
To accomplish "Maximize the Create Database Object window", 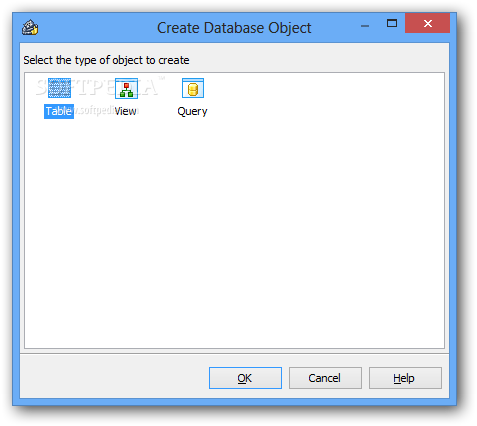I will pyautogui.click(x=392, y=23).
